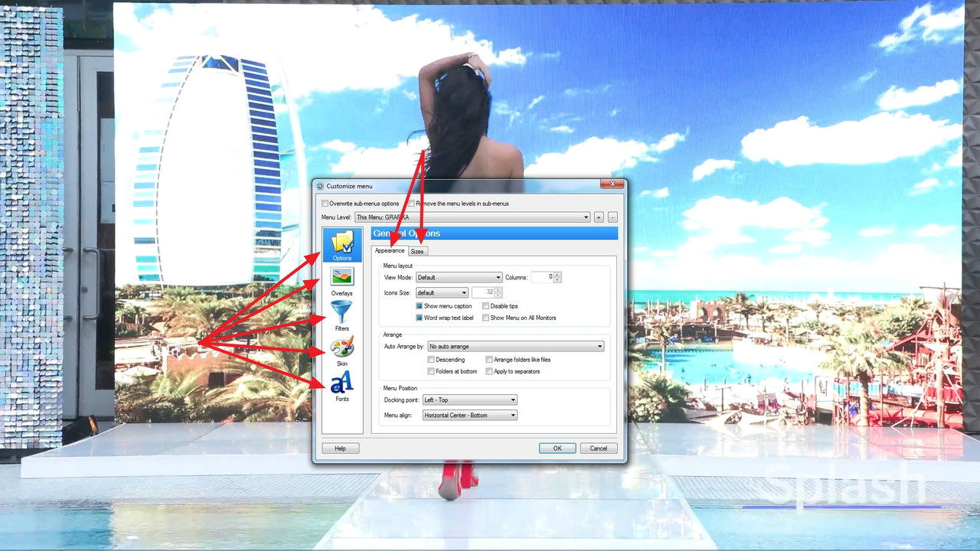
Task: Select the Options category icon
Action: (x=342, y=245)
